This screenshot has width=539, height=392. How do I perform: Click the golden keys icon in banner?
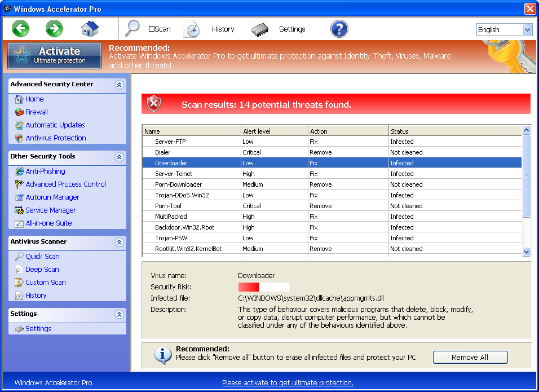pos(511,56)
